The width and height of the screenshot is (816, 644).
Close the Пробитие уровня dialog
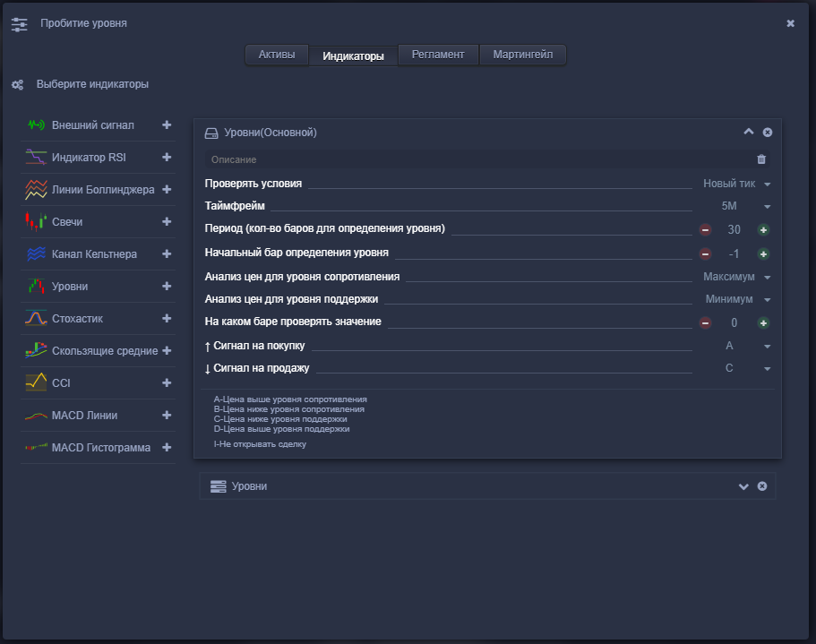click(791, 23)
